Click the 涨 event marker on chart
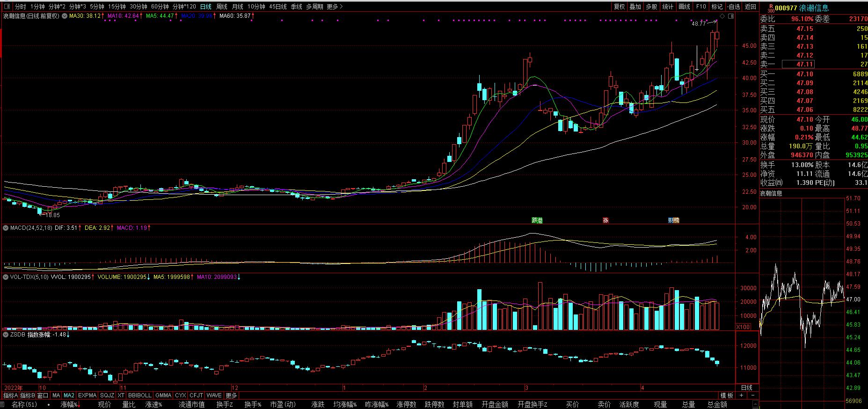 pyautogui.click(x=605, y=220)
